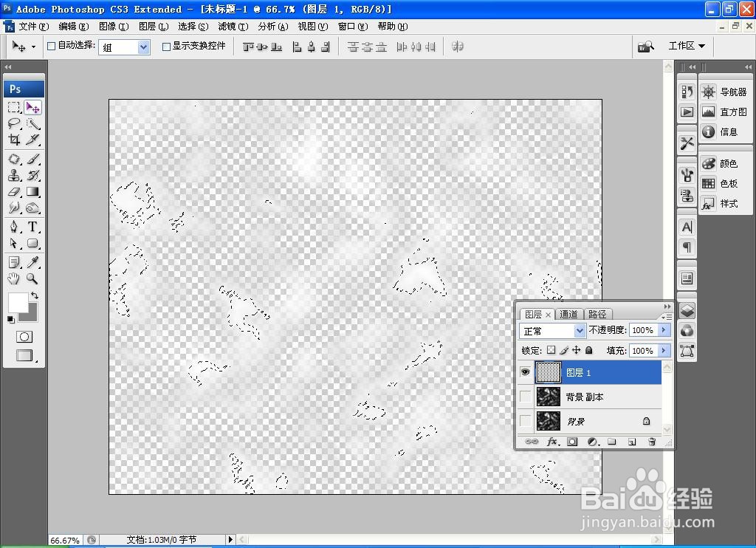Select the Lasso tool
Image resolution: width=756 pixels, height=548 pixels.
14,123
